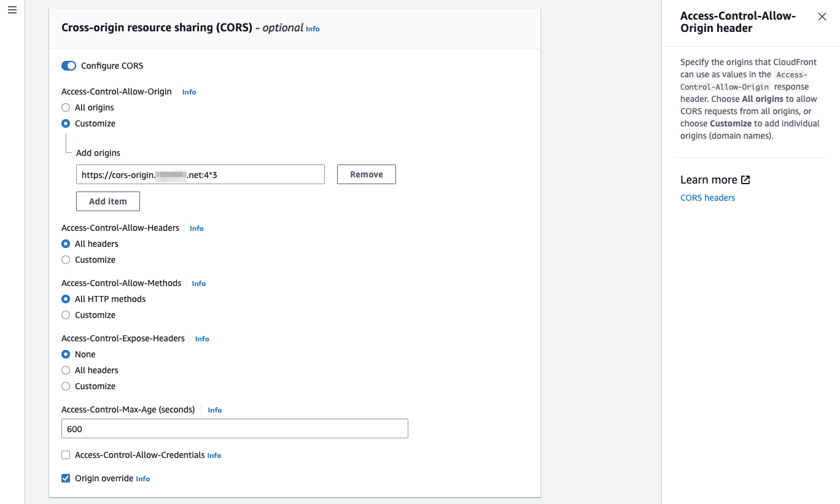Select All origins for Access-Control-Allow-Origin
Image resolution: width=840 pixels, height=504 pixels.
click(x=66, y=107)
